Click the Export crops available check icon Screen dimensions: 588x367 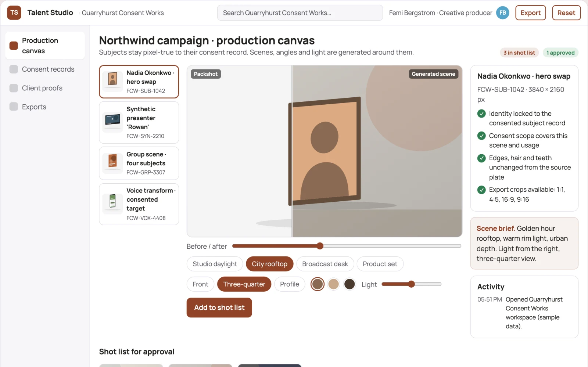[x=481, y=190]
